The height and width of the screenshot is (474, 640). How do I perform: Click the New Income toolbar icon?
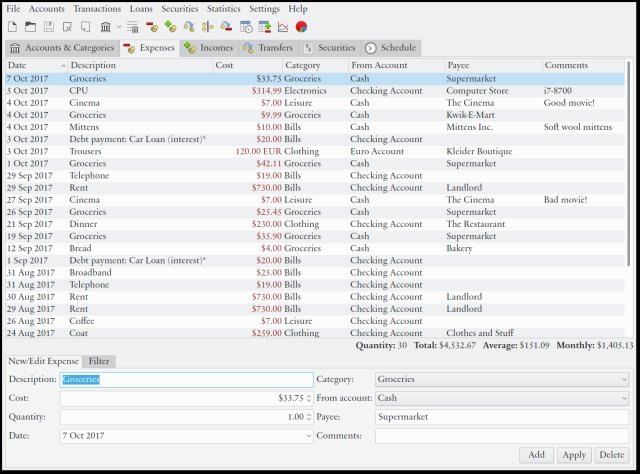(x=171, y=26)
